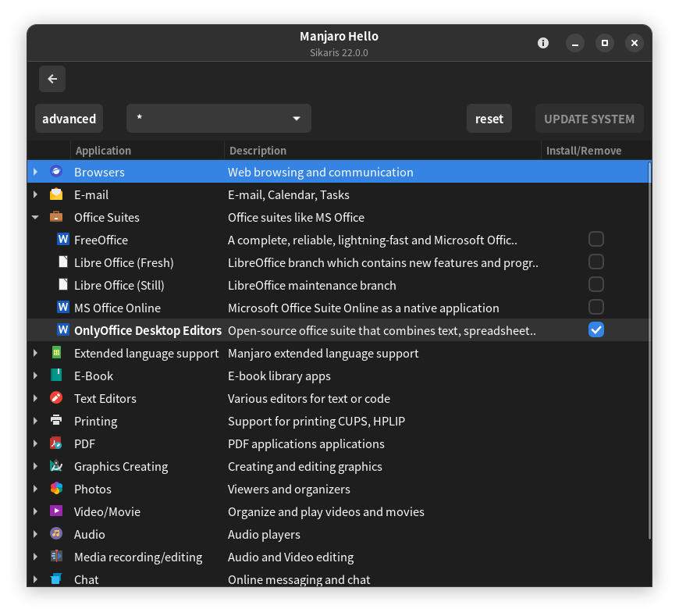Click the E-Book category icon

(56, 375)
